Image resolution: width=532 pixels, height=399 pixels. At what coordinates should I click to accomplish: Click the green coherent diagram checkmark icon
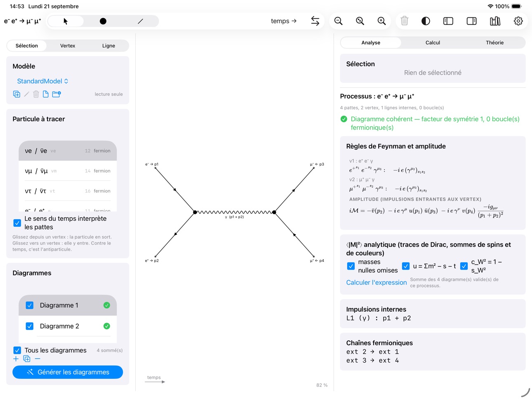point(344,119)
